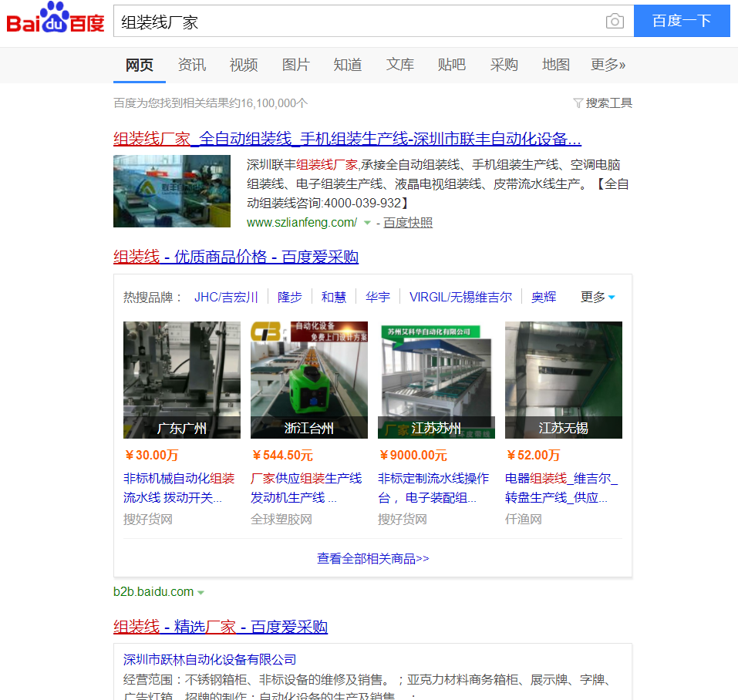Open 非标定制流水线操作台 product link
This screenshot has width=738, height=700.
[x=433, y=488]
